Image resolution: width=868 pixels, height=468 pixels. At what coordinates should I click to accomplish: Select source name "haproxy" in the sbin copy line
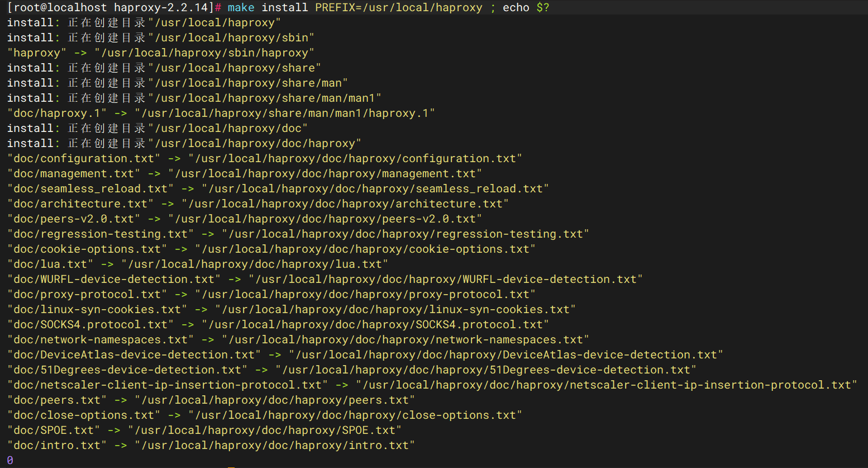point(37,53)
